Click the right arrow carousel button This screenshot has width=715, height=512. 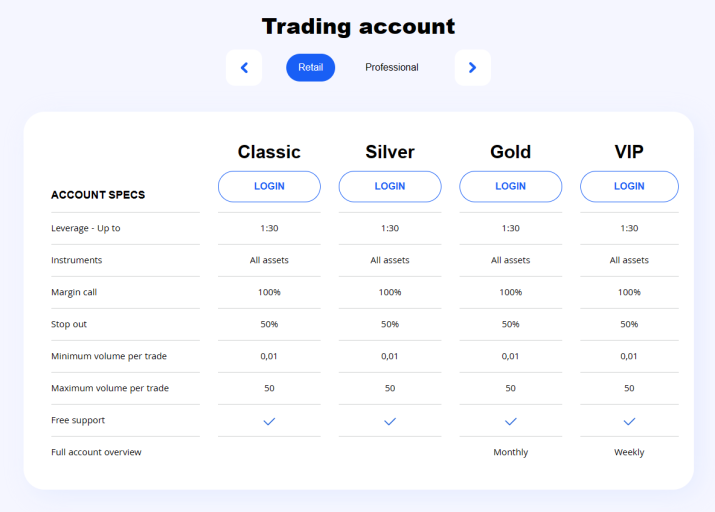[x=472, y=67]
